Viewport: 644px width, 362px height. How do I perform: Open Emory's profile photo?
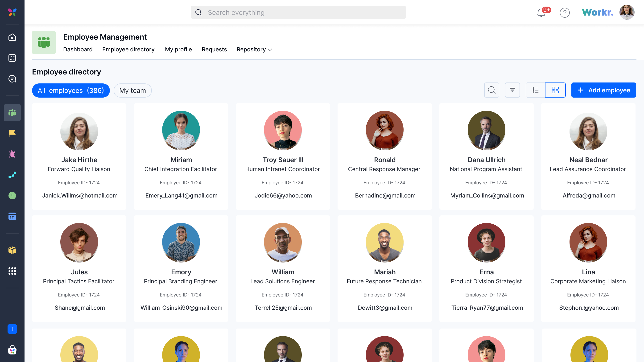point(181,243)
